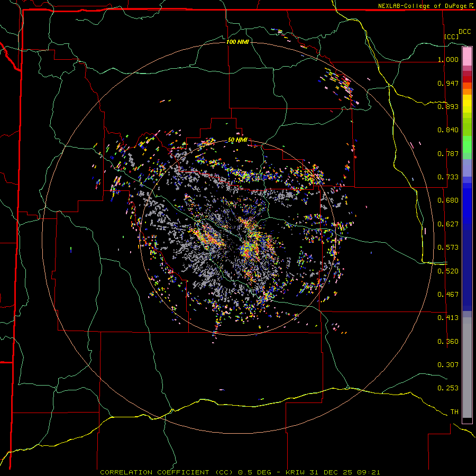
Task: Click the 100 NMI range ring label
Action: point(237,42)
